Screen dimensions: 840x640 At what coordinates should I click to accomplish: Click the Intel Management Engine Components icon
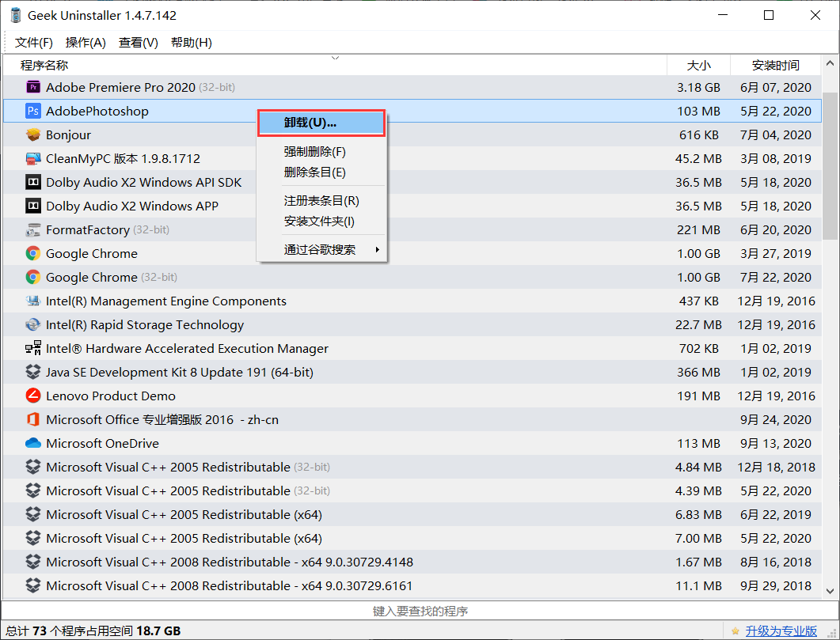tap(33, 301)
